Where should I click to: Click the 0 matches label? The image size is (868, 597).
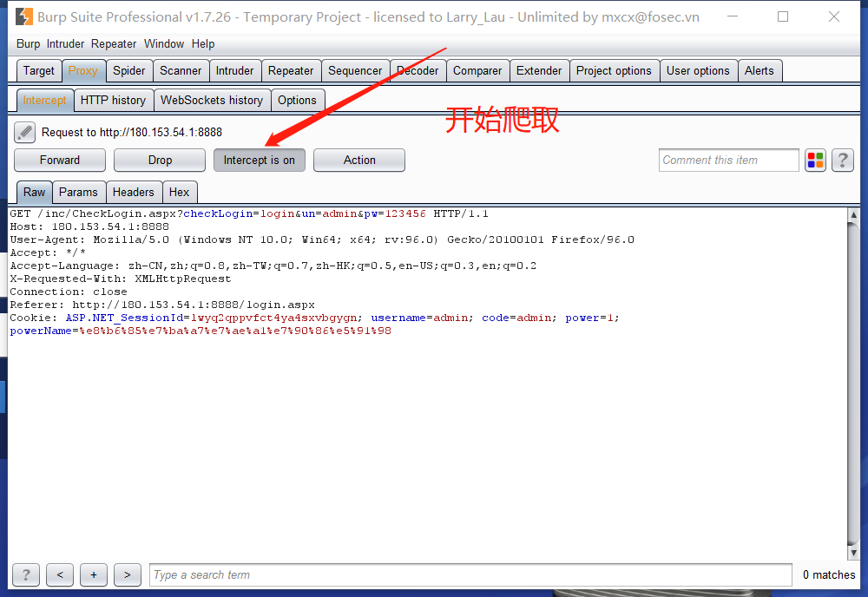click(829, 574)
